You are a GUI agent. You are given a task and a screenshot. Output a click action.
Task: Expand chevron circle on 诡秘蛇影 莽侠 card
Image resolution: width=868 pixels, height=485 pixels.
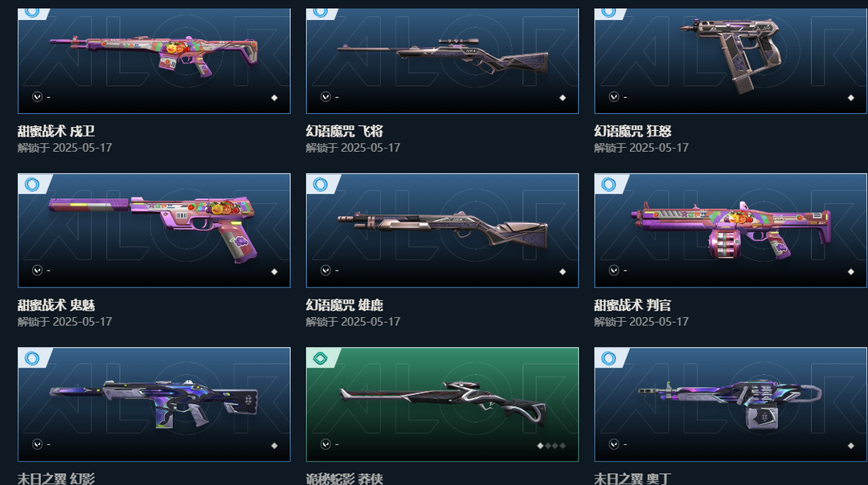pyautogui.click(x=325, y=444)
